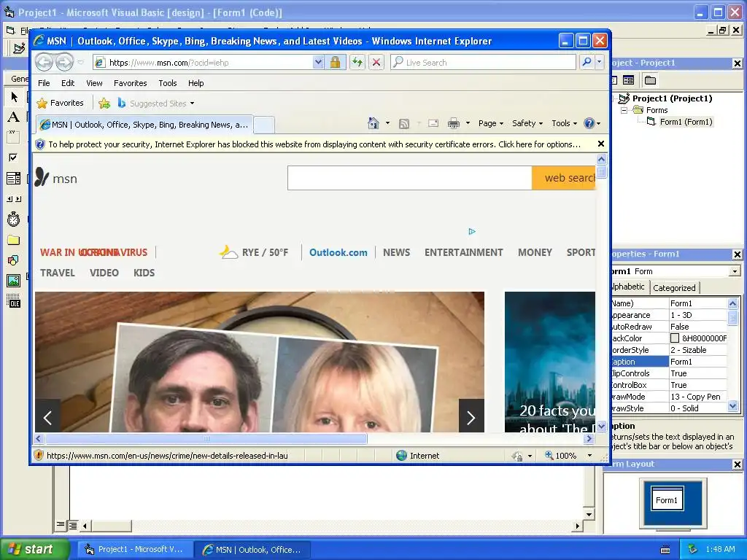The image size is (747, 560).
Task: Click the IE horizontal scrollbar thumb
Action: pyautogui.click(x=206, y=438)
